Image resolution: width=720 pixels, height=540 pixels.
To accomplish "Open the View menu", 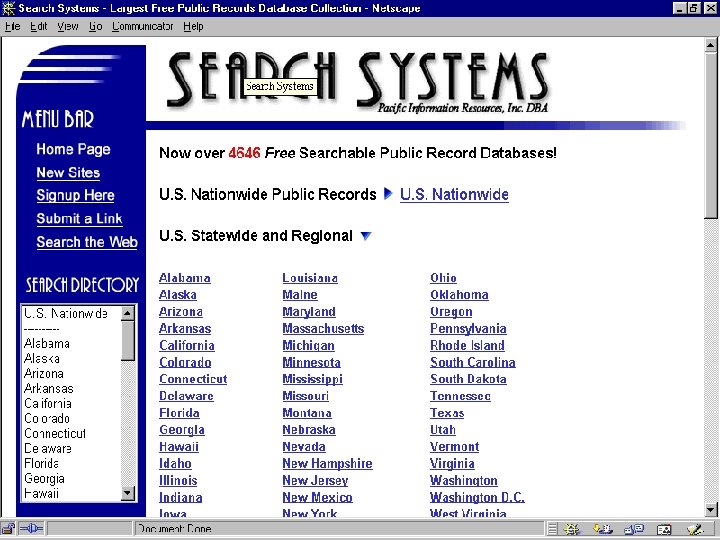I will point(68,27).
